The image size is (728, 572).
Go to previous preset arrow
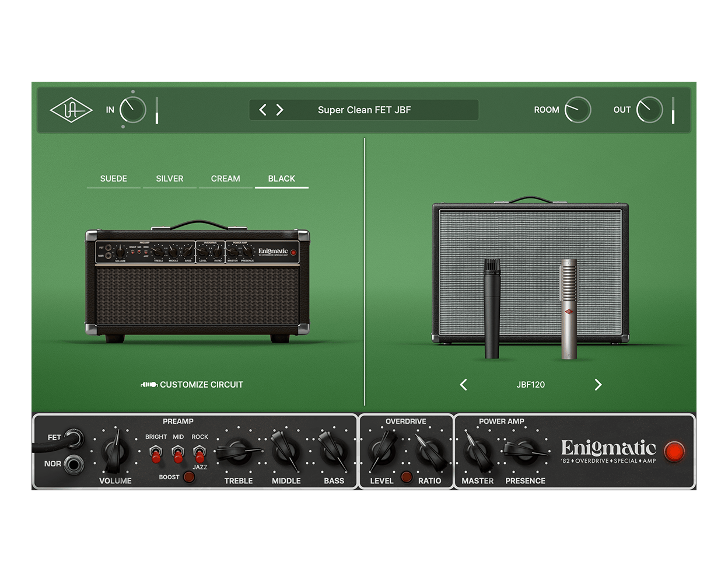(262, 110)
